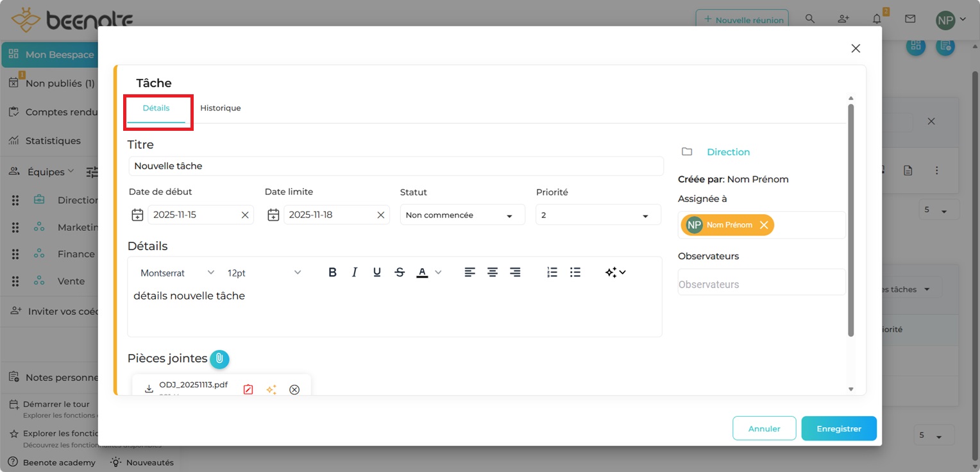Image resolution: width=980 pixels, height=472 pixels.
Task: Click the Enregistrer button
Action: 838,428
